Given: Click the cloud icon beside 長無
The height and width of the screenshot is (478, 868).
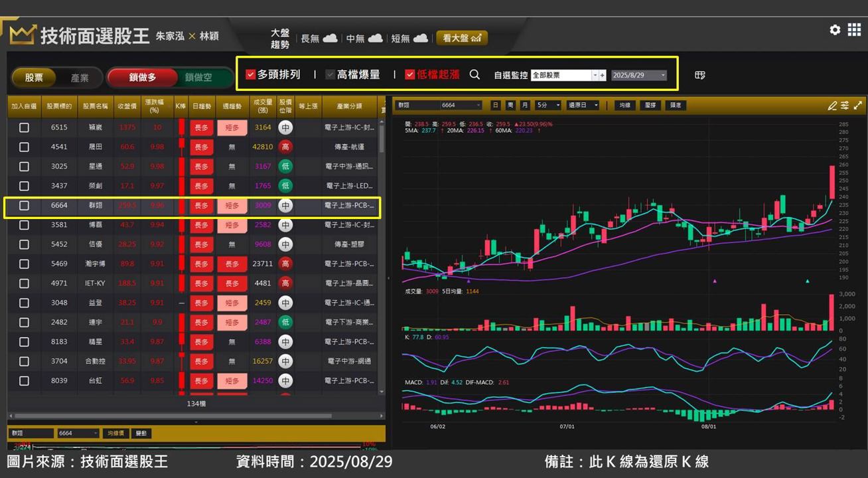Looking at the screenshot, I should pyautogui.click(x=330, y=39).
